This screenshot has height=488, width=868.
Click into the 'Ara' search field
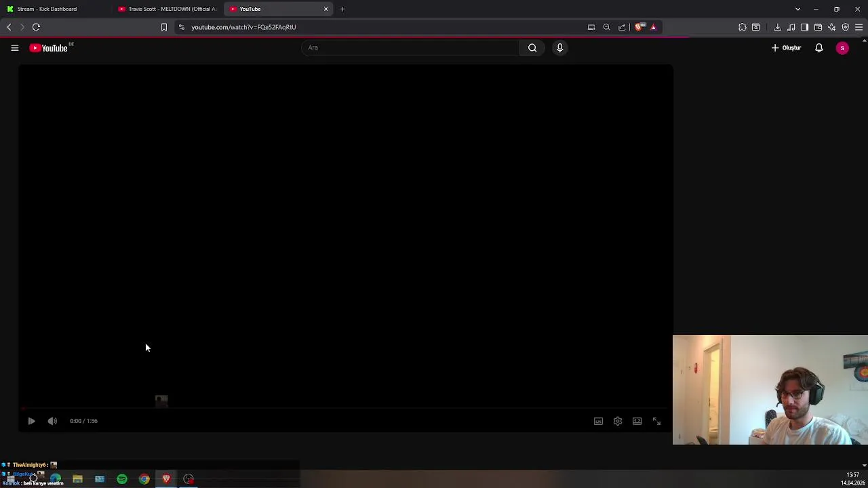410,47
